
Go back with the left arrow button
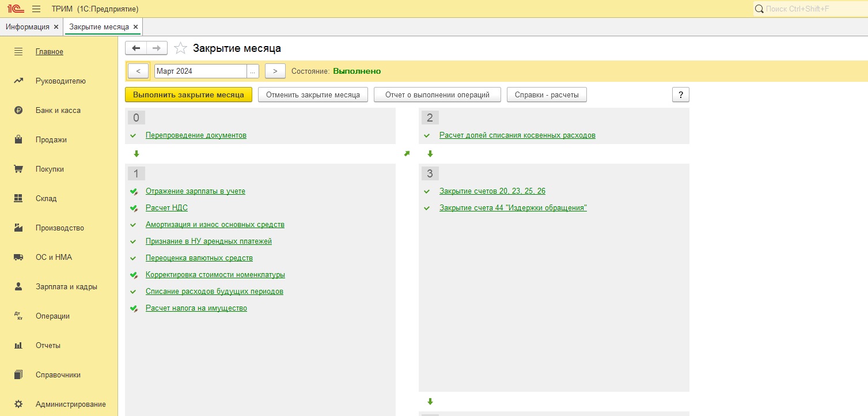tap(136, 48)
